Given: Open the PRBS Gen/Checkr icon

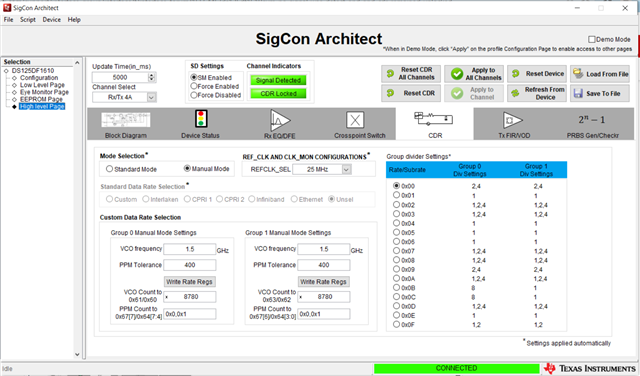Looking at the screenshot, I should point(591,120).
